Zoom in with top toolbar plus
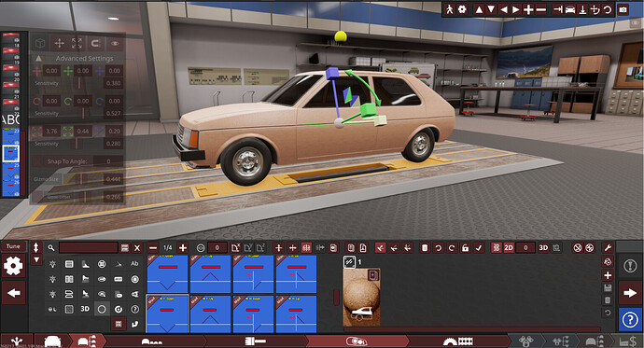 click(528, 9)
